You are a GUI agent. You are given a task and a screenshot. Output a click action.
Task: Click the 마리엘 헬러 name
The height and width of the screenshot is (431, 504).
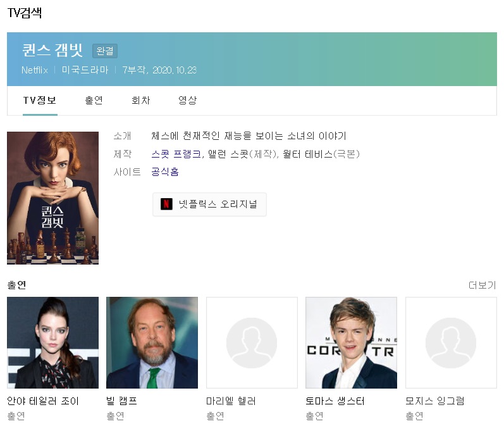(x=231, y=401)
